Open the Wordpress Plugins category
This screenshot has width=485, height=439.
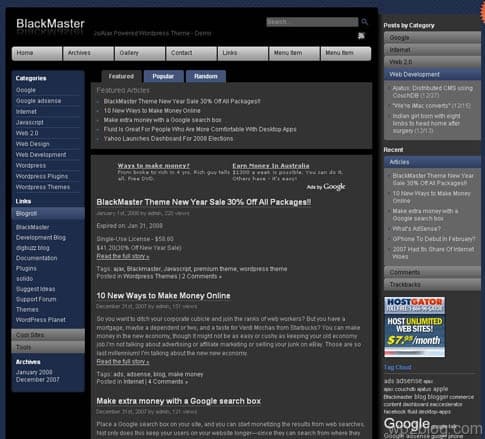pos(42,176)
